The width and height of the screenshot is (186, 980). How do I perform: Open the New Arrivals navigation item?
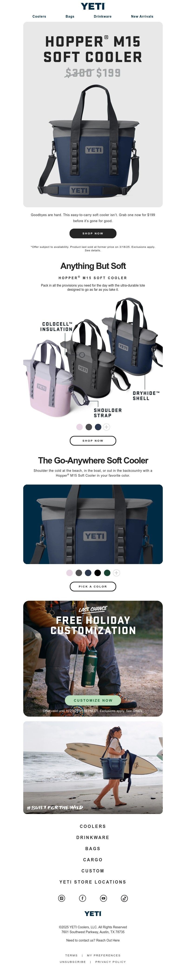(142, 16)
